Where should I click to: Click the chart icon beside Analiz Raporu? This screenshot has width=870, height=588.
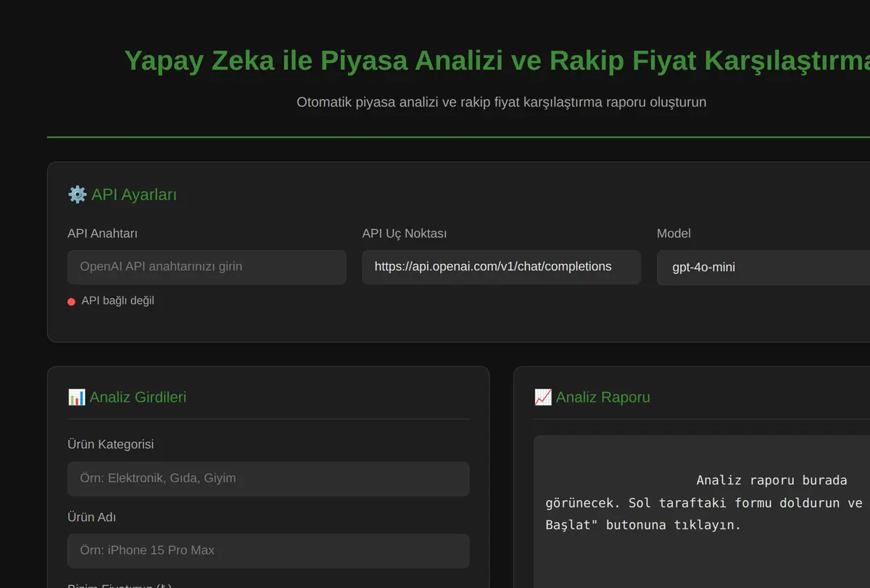(x=542, y=397)
